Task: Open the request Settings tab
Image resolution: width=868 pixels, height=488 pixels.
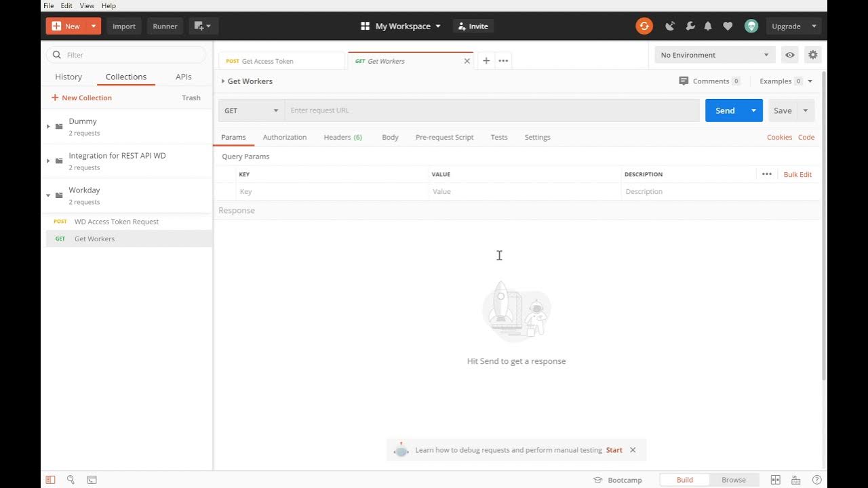Action: (537, 137)
